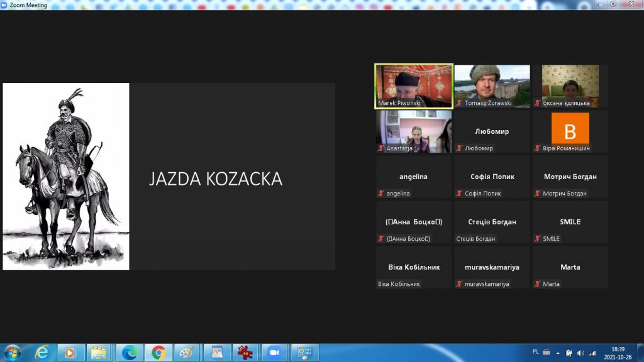Screen dimensions: 644x362
Task: Select Marek Piwonski's highlighted video tile
Action: pos(414,85)
